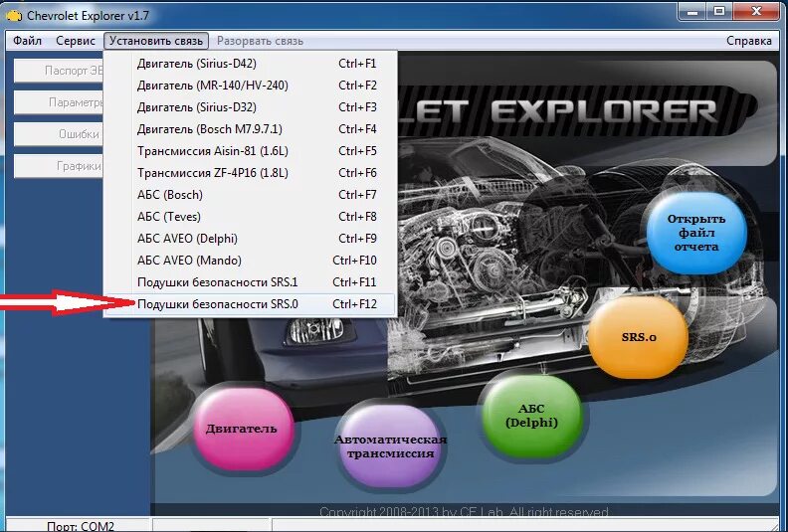Screen dimensions: 788x532
Task: Collapse the Установить связь menu
Action: [x=156, y=41]
